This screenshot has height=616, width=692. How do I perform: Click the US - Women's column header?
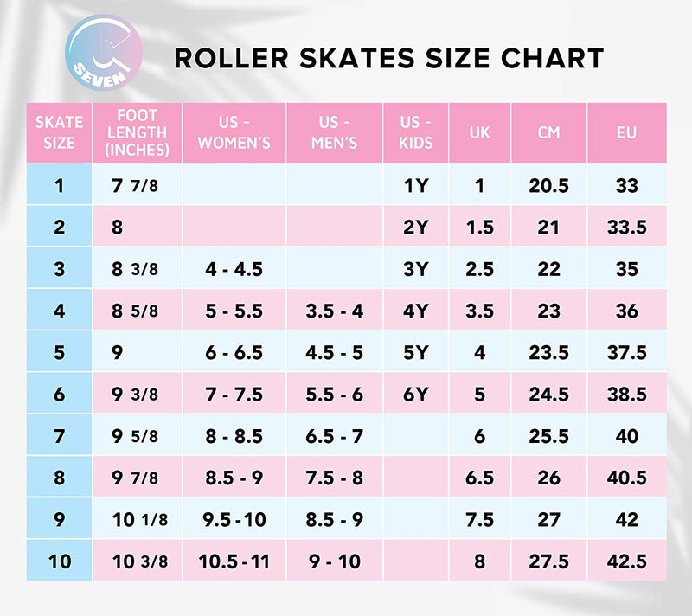click(234, 132)
